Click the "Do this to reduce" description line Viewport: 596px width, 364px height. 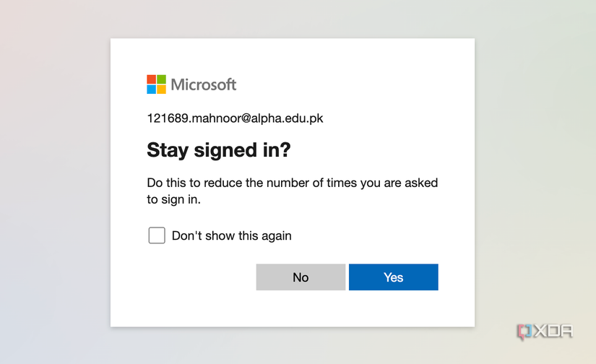(293, 183)
